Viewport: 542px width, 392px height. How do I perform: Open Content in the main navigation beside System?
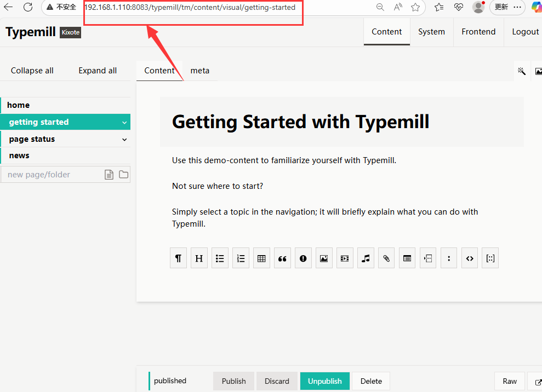387,32
